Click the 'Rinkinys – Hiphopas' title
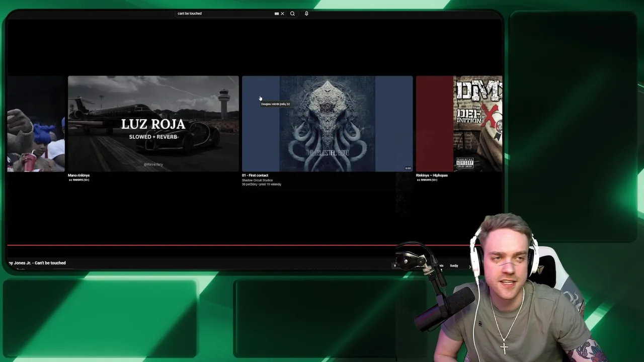The height and width of the screenshot is (362, 644). (x=432, y=175)
